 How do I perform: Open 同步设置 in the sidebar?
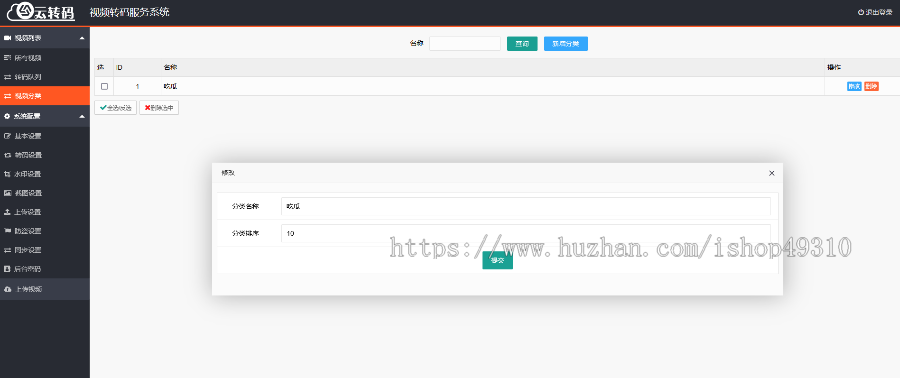click(x=45, y=250)
